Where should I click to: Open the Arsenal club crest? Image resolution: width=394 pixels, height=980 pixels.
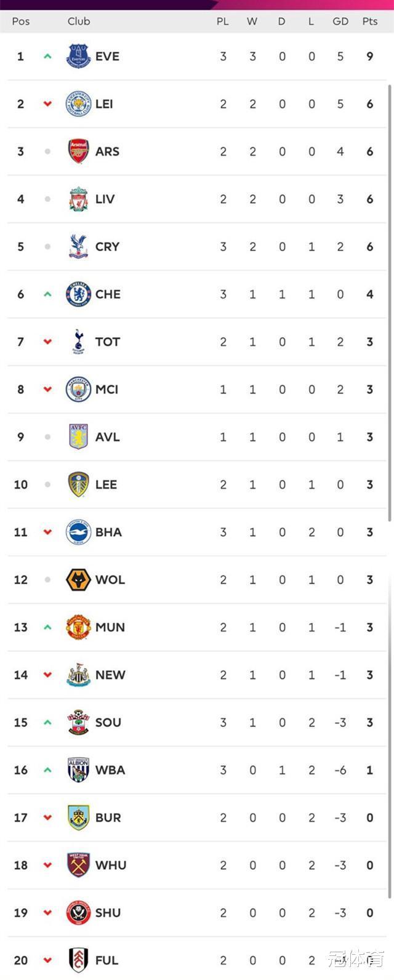coord(78,151)
